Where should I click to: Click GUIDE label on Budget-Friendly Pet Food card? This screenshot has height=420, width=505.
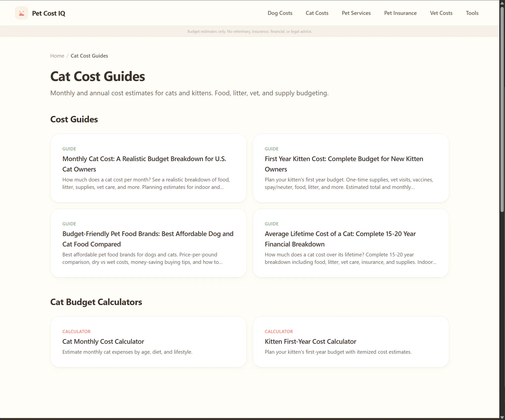point(69,224)
